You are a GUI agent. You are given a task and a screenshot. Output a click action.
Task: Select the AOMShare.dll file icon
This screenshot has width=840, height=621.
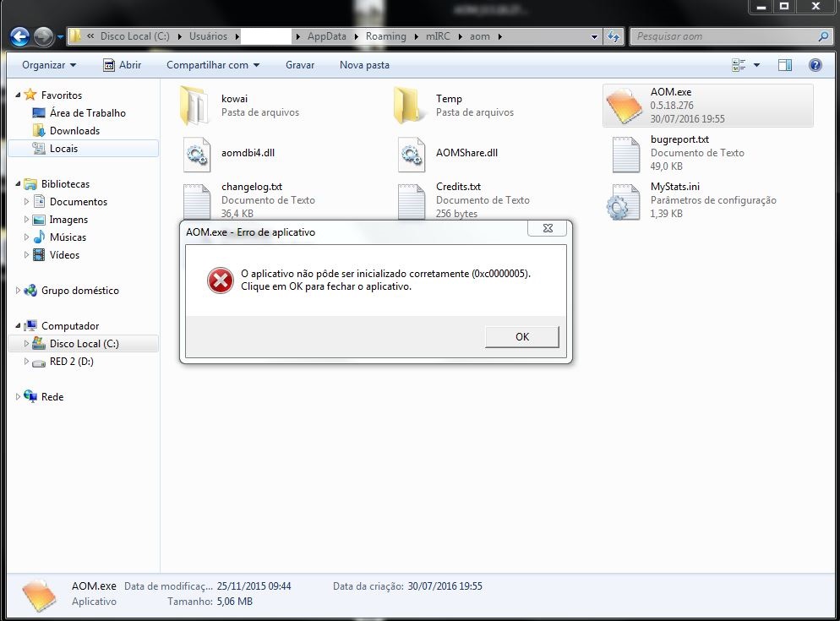point(412,155)
